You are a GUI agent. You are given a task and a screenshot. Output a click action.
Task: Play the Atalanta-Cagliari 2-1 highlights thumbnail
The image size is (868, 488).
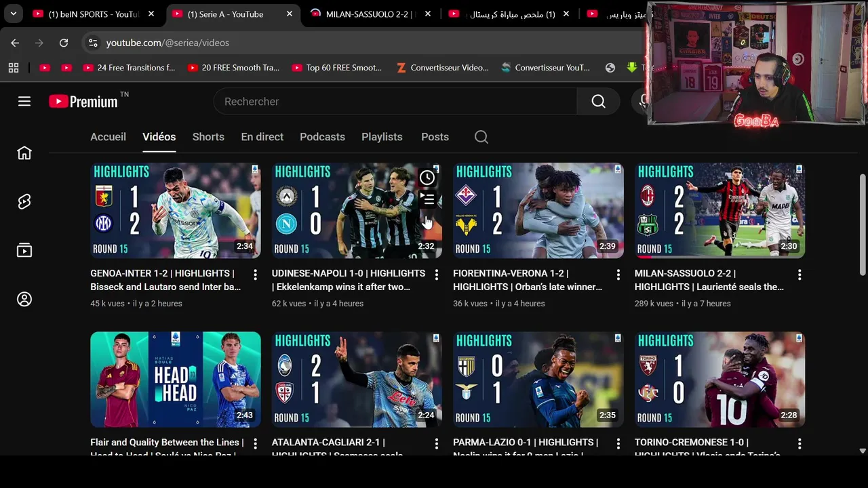point(357,380)
